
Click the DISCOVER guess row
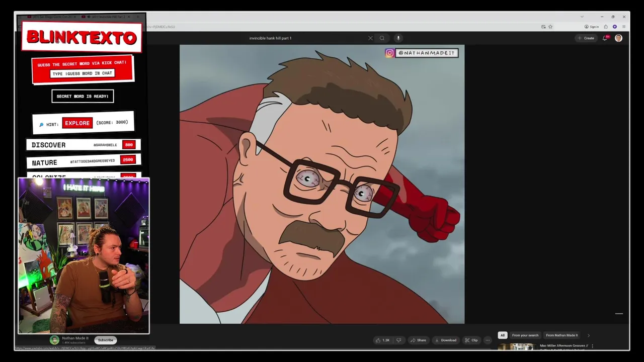pos(84,145)
